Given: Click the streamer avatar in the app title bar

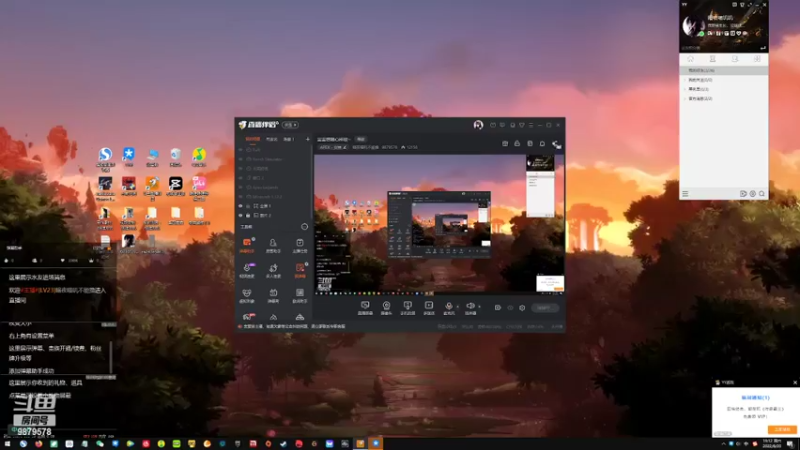Looking at the screenshot, I should [478, 125].
